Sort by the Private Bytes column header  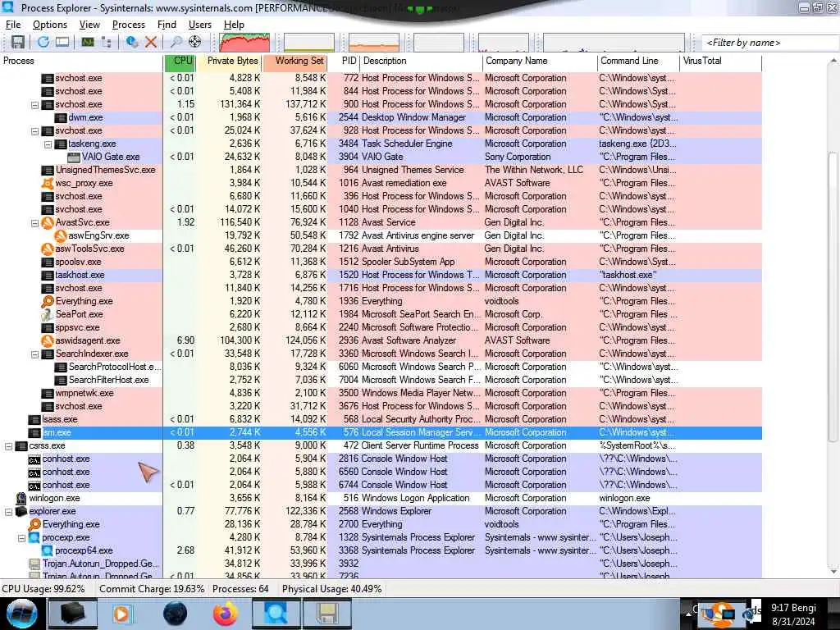(x=230, y=61)
